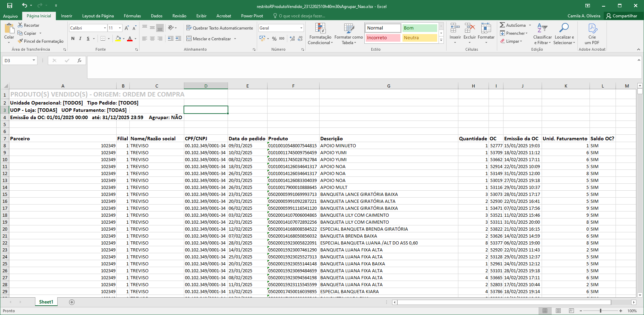Switch to the Fórmulas ribbon tab
The width and height of the screenshot is (644, 315).
click(132, 16)
